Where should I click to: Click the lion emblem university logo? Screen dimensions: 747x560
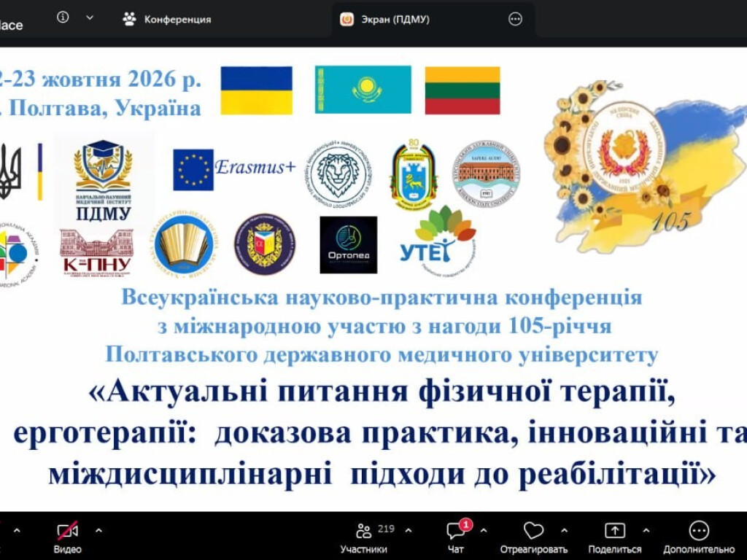click(338, 174)
